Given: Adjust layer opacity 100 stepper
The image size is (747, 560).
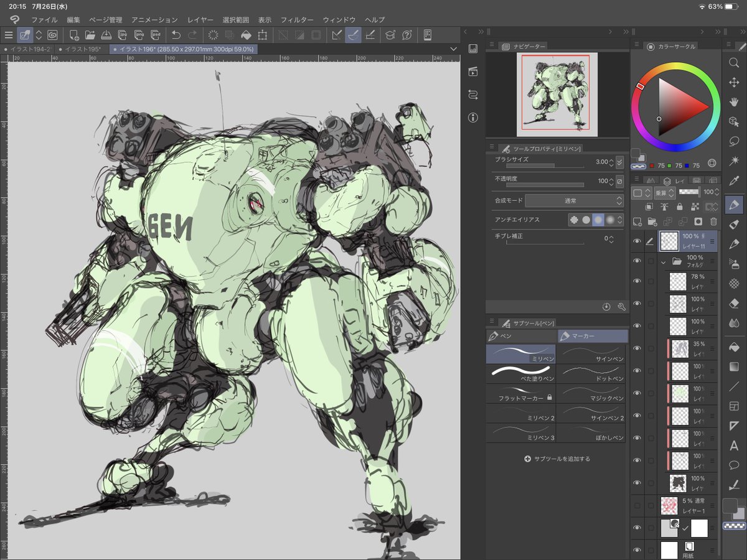Looking at the screenshot, I should pyautogui.click(x=716, y=193).
